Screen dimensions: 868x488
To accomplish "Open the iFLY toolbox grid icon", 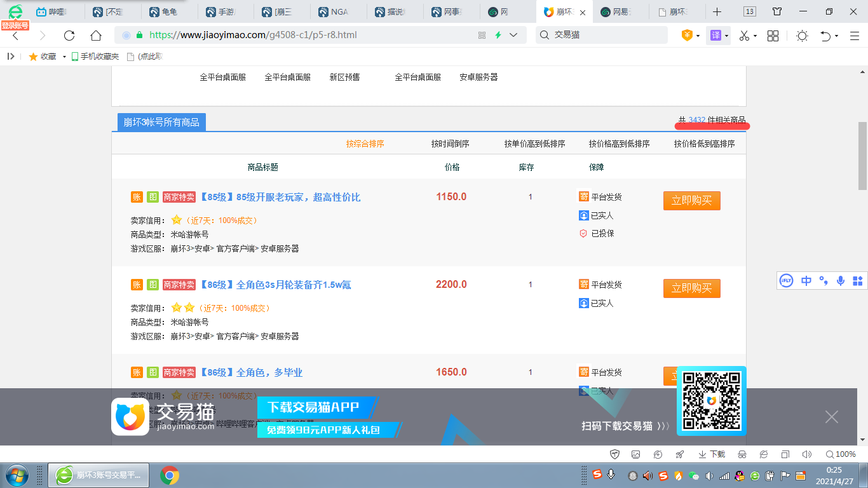I will pos(858,280).
